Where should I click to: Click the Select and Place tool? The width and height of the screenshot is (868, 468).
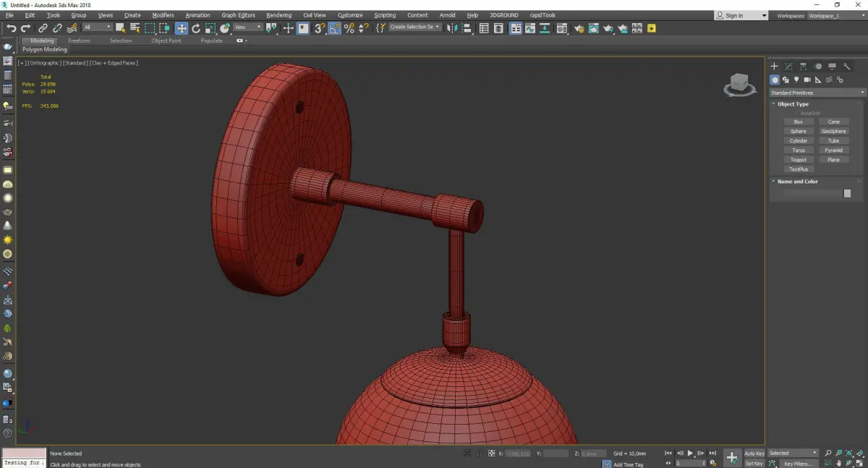click(225, 28)
